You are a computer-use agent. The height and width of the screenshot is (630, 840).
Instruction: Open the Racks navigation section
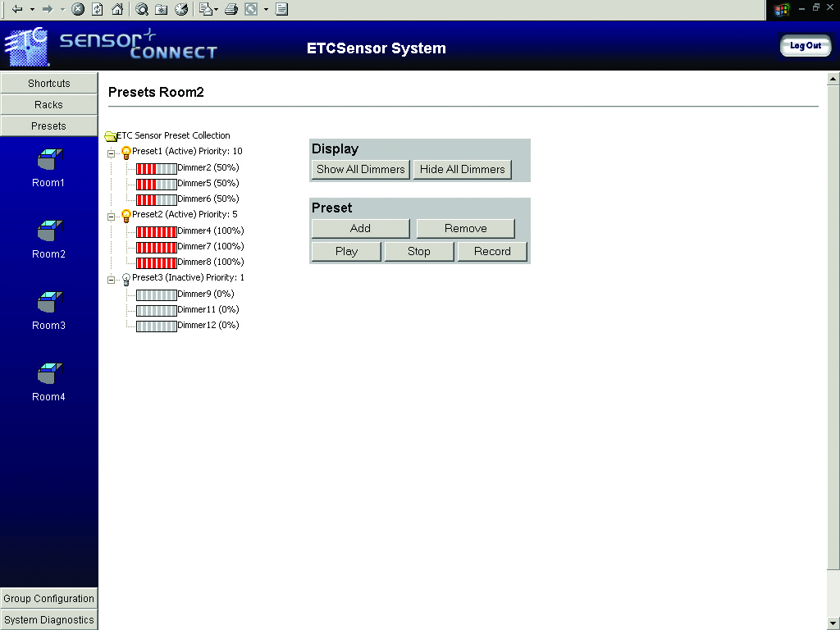pos(48,104)
